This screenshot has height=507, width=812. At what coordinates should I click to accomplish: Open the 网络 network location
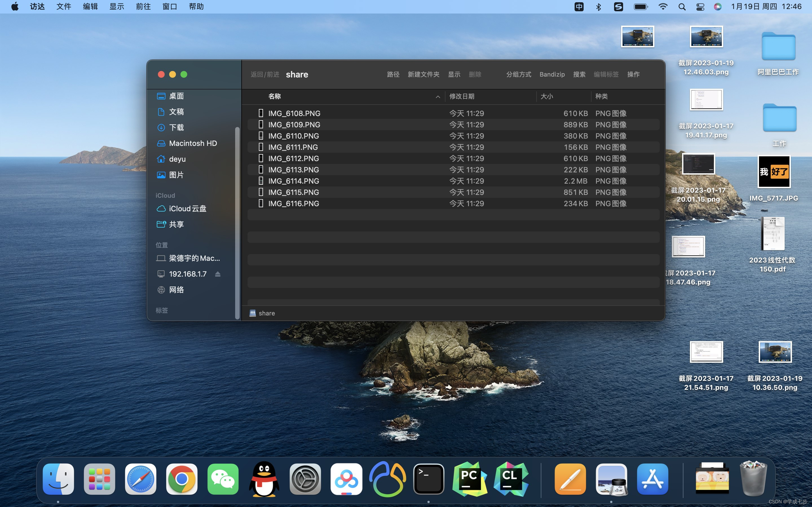[176, 290]
